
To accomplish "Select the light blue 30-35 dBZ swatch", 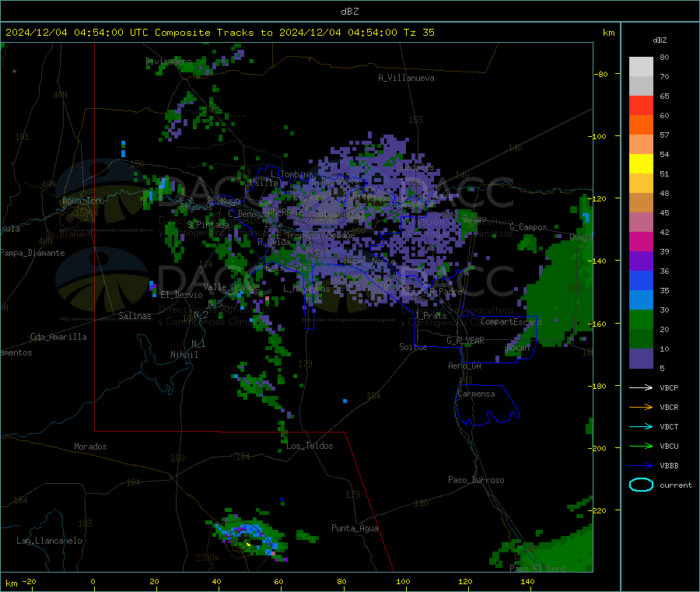I will (x=641, y=300).
